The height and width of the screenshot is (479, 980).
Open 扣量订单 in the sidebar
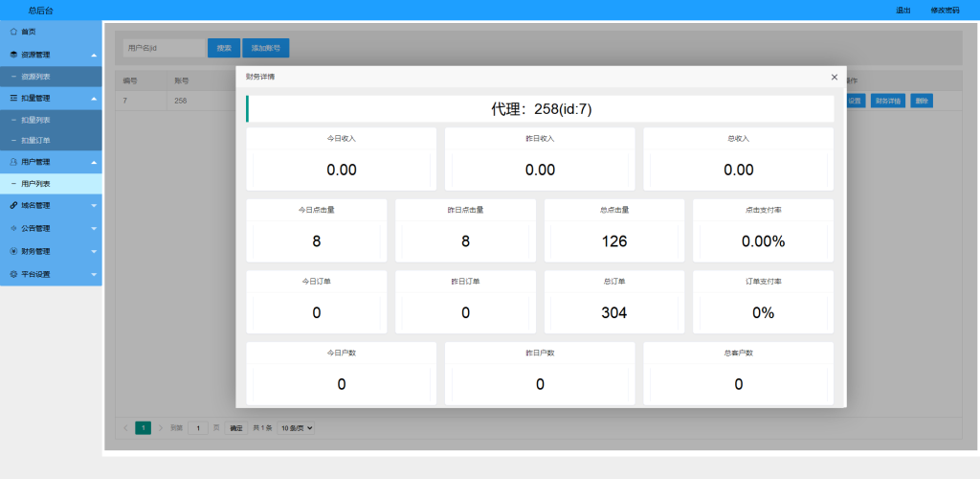tap(35, 141)
